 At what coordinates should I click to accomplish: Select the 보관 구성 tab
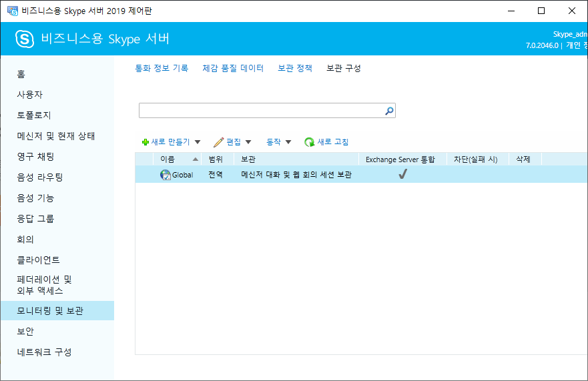344,68
